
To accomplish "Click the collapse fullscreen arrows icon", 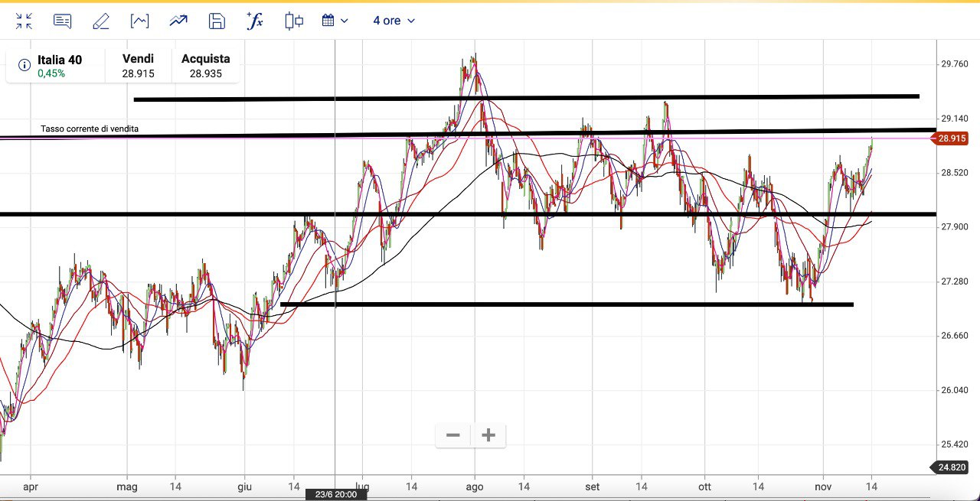I will tap(24, 21).
